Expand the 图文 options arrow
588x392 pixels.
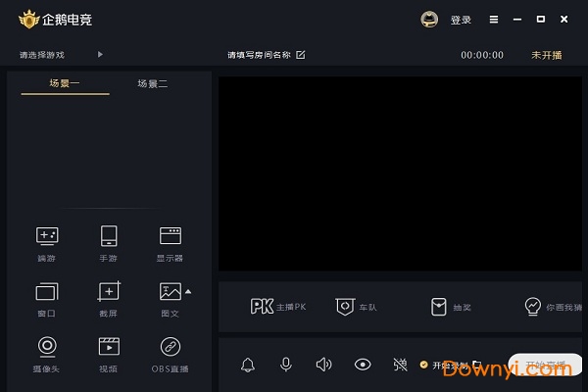point(188,291)
